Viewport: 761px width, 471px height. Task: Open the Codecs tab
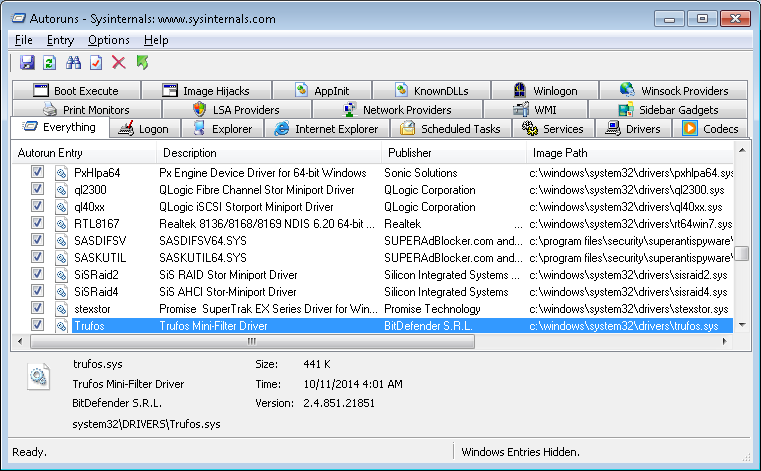(711, 129)
